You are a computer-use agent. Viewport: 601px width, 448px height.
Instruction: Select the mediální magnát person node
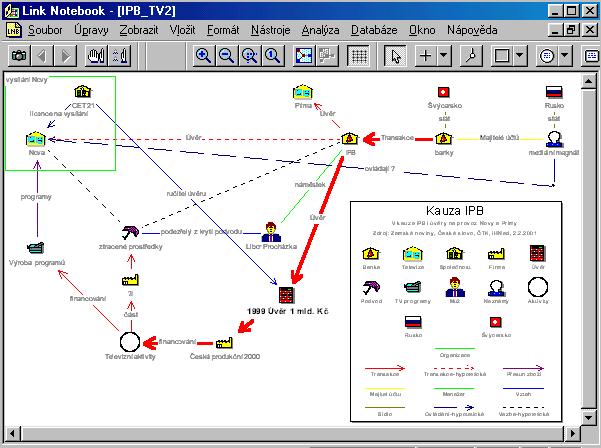pyautogui.click(x=554, y=138)
